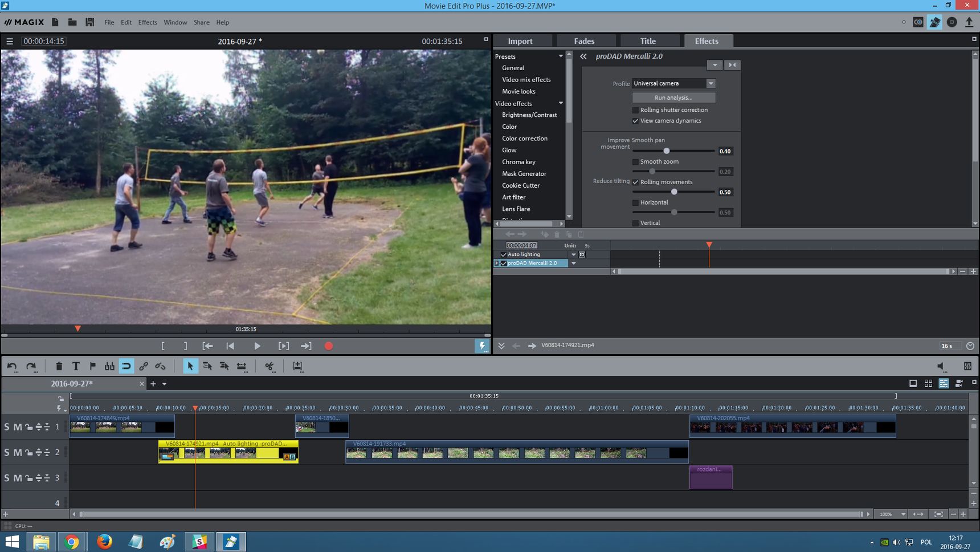Uncheck View camera dynamics
Image resolution: width=980 pixels, height=552 pixels.
(635, 121)
